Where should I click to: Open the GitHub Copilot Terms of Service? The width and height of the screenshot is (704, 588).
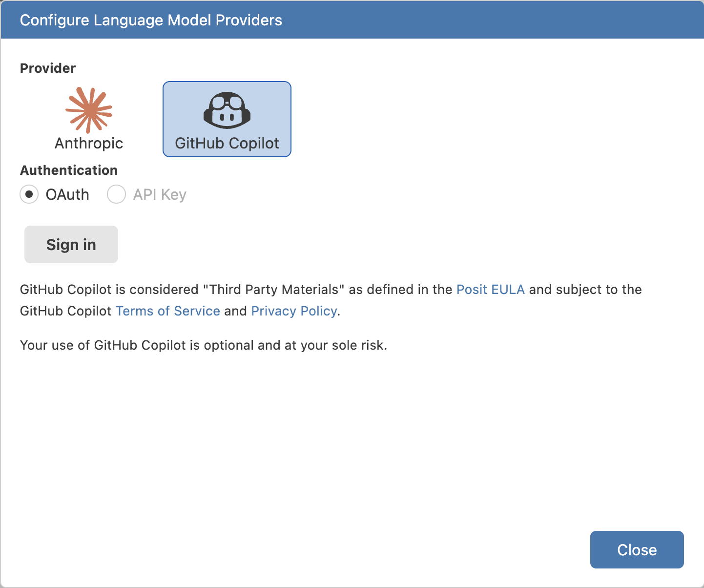pyautogui.click(x=167, y=311)
